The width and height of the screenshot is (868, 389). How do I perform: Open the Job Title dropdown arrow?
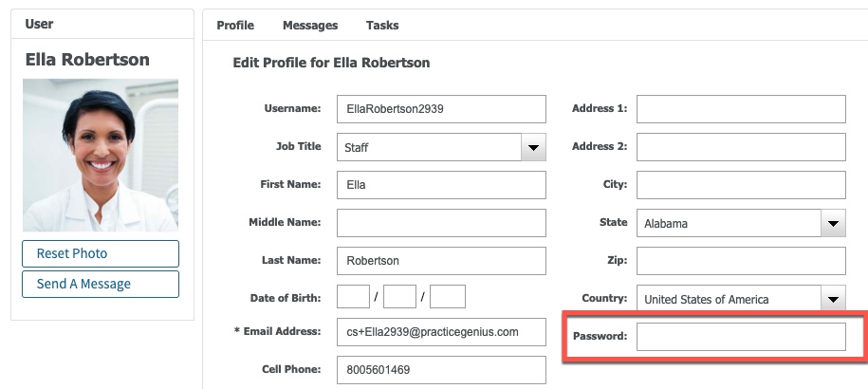click(x=534, y=147)
